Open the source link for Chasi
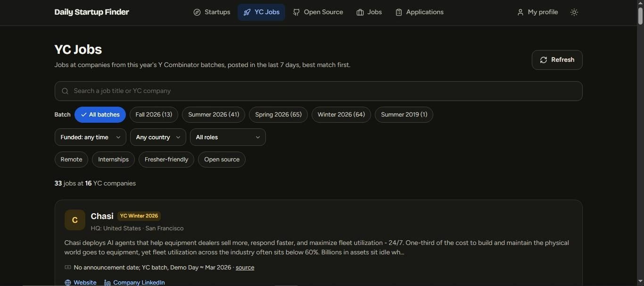This screenshot has height=286, width=644. coord(245,268)
